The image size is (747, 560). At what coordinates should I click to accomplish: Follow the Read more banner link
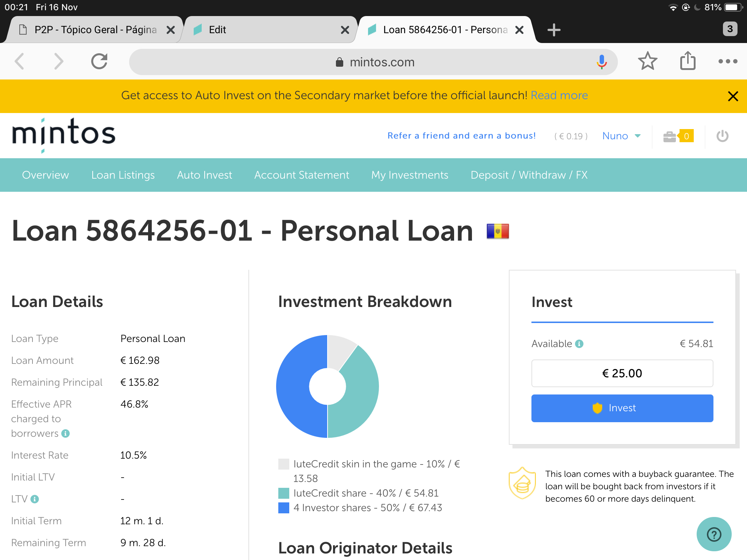(559, 96)
